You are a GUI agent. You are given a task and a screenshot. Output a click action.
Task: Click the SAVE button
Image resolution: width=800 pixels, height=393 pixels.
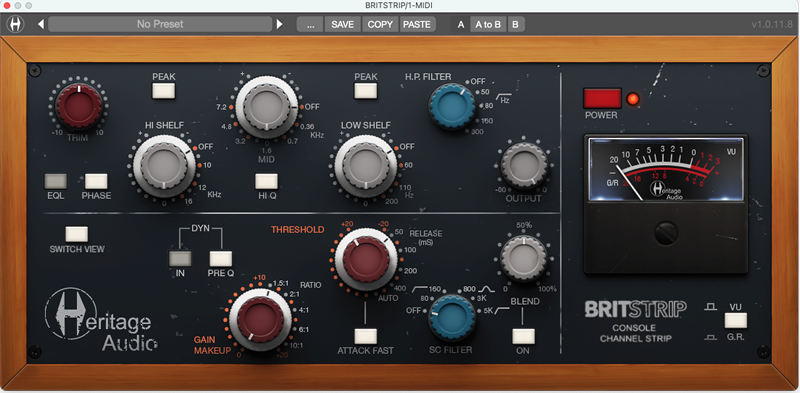[342, 24]
